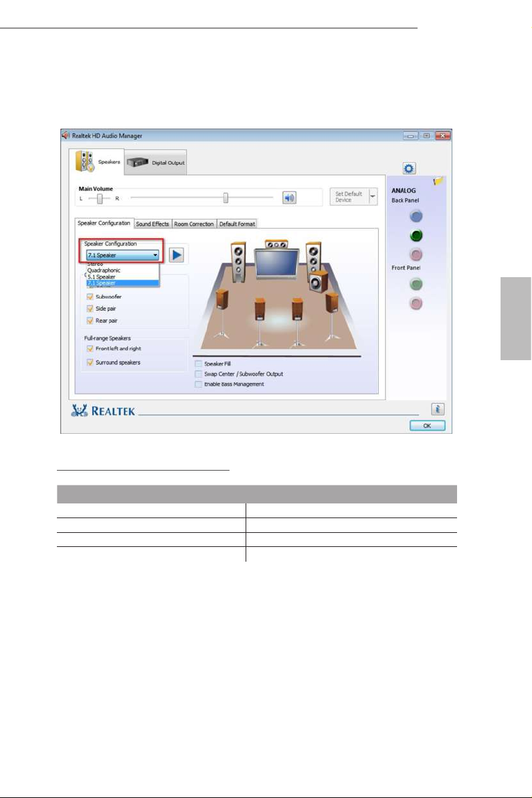Toggle the Side pair checkbox
The width and height of the screenshot is (532, 798).
coord(90,309)
